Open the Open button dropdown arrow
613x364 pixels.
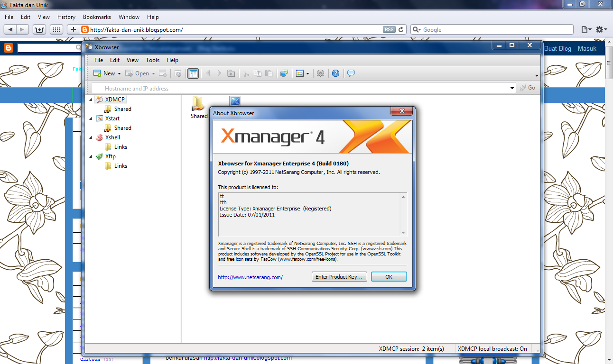(153, 74)
